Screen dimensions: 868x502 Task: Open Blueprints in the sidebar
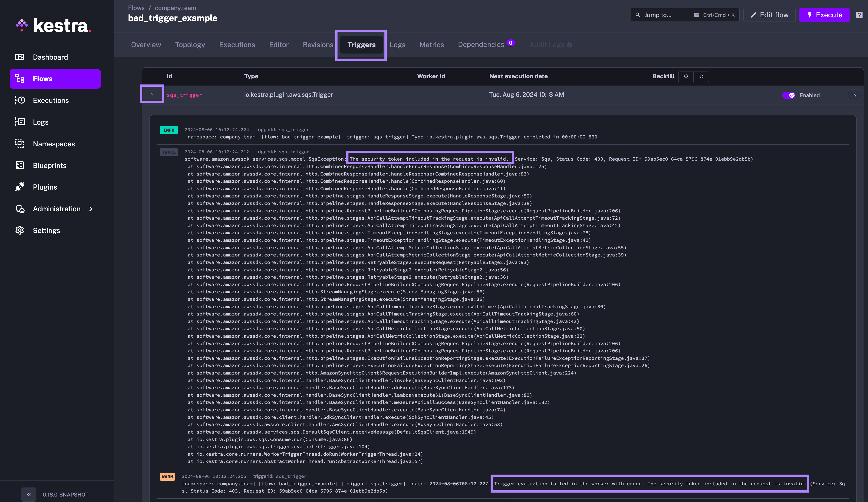(49, 165)
